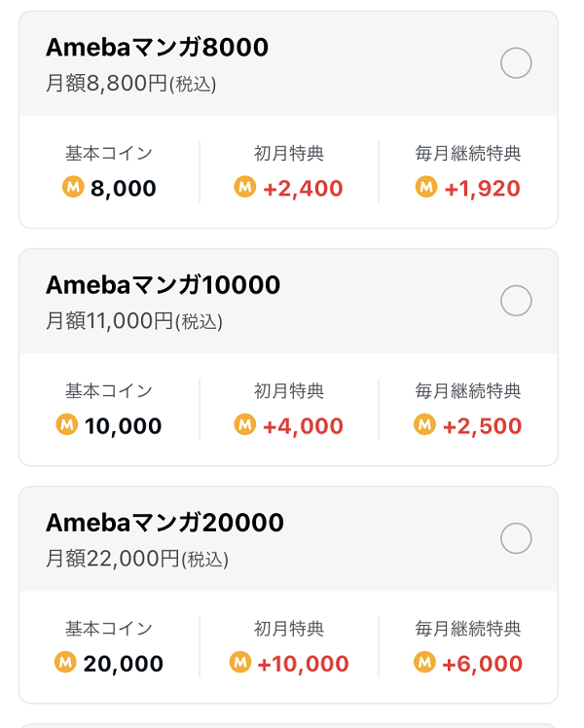This screenshot has width=584, height=728.
Task: Click coin icon beside +2,500 monthly bonus
Action: click(x=424, y=424)
